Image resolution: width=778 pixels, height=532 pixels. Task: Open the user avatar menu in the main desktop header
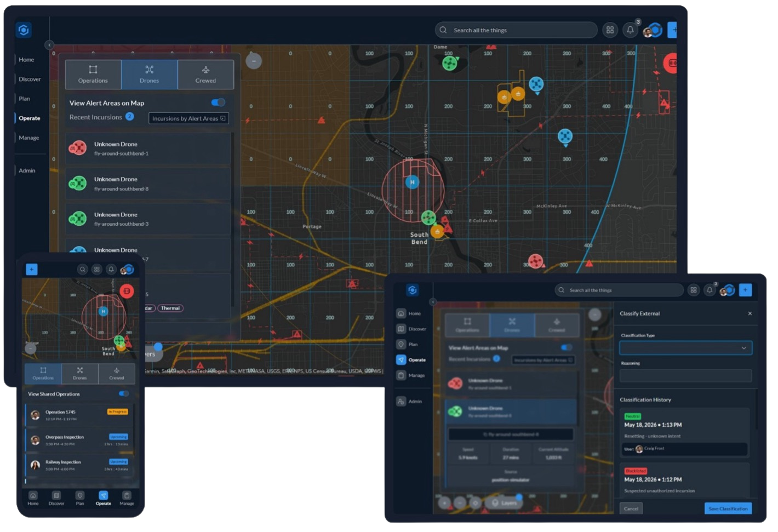(x=653, y=31)
